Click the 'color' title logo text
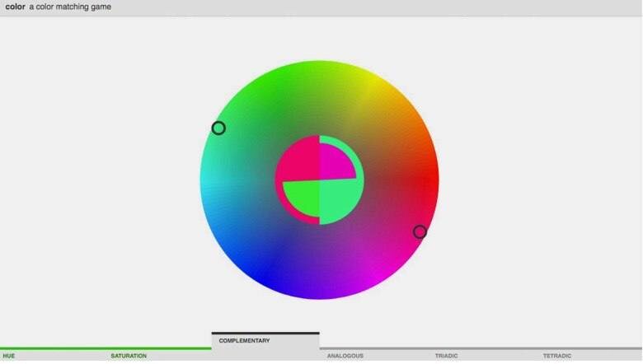 [15, 7]
